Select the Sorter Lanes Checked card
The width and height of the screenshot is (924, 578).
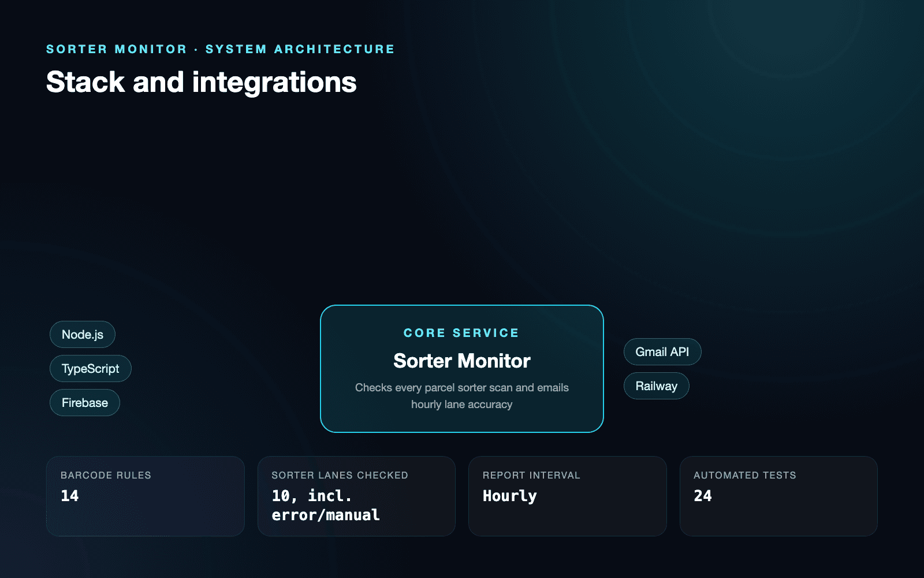point(356,496)
